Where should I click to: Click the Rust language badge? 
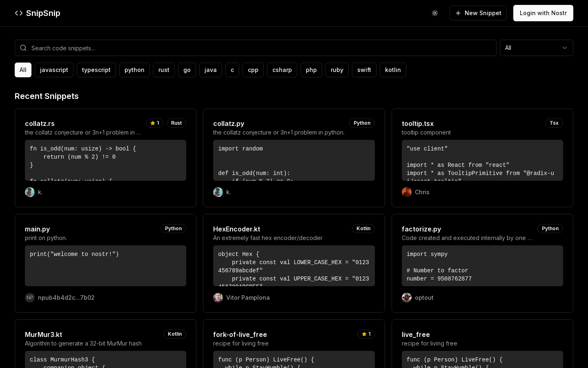click(x=176, y=123)
